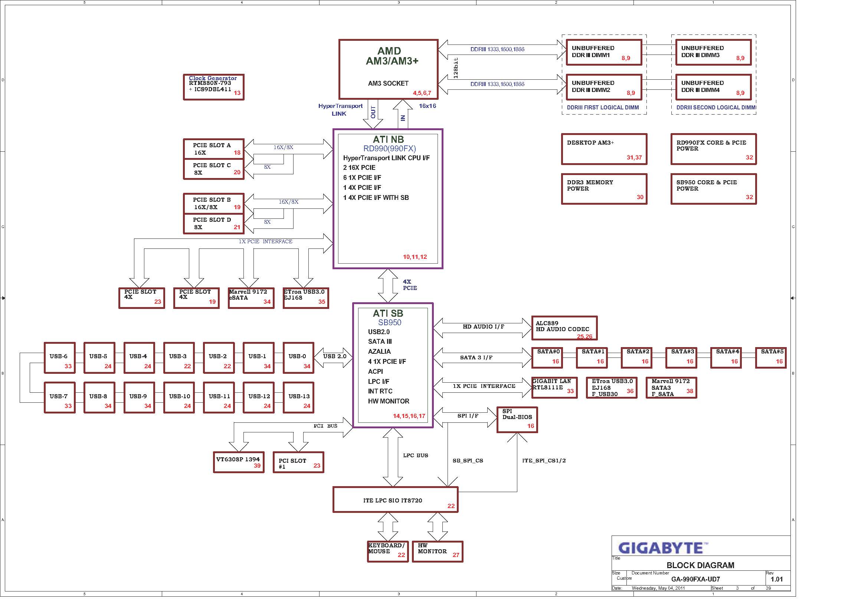This screenshot has width=868, height=613.
Task: Select the USB-4 block
Action: pyautogui.click(x=139, y=358)
